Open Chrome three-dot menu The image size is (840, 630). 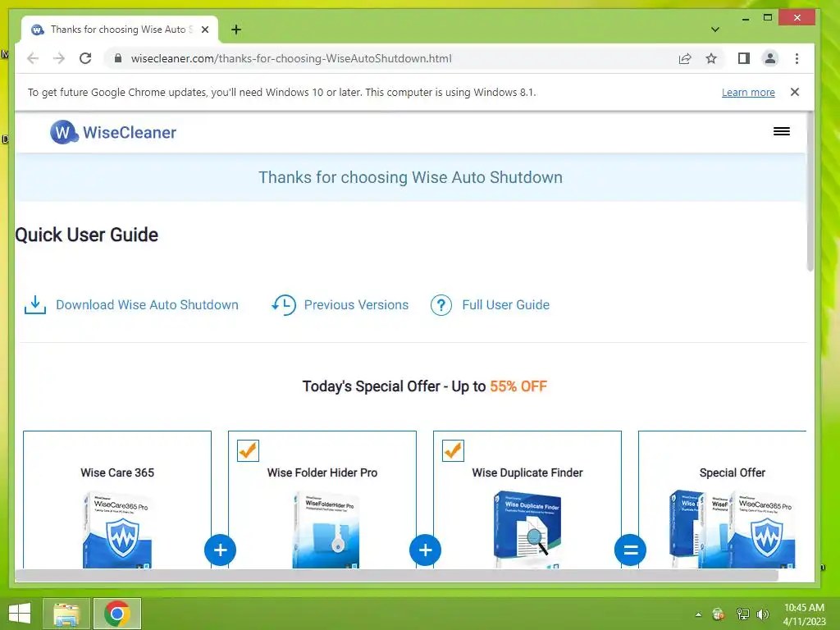tap(797, 58)
